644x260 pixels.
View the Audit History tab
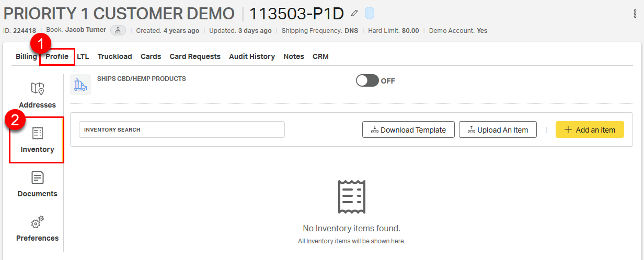(x=252, y=56)
